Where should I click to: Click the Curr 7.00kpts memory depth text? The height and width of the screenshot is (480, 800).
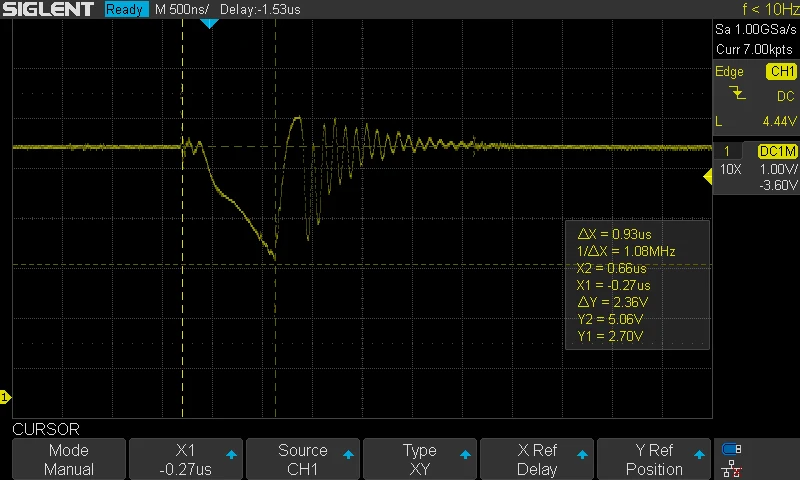coord(754,49)
